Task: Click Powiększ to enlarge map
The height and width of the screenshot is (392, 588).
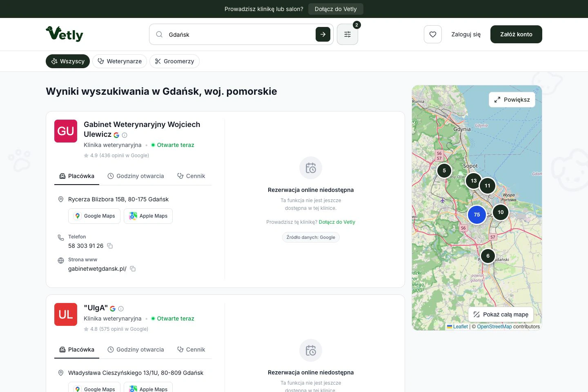Action: pyautogui.click(x=512, y=100)
